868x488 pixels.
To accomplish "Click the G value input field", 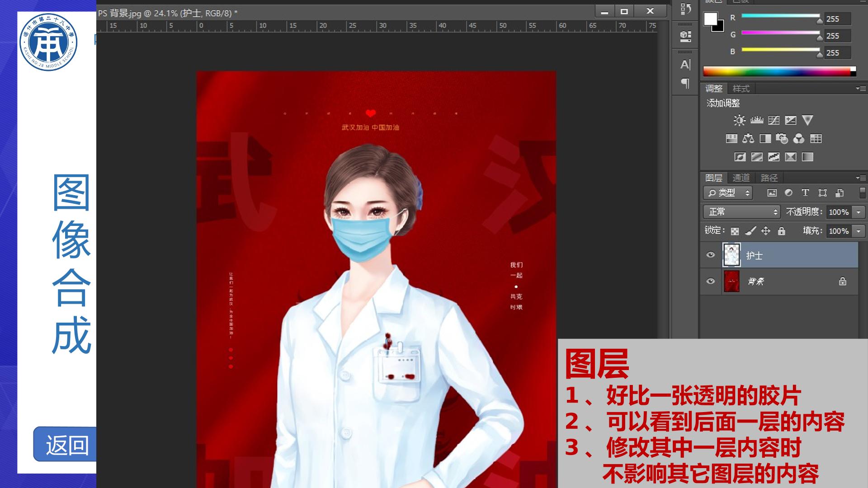I will [838, 36].
